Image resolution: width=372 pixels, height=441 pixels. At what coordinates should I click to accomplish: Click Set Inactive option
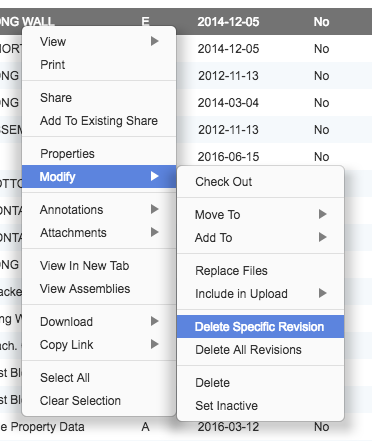point(260,406)
